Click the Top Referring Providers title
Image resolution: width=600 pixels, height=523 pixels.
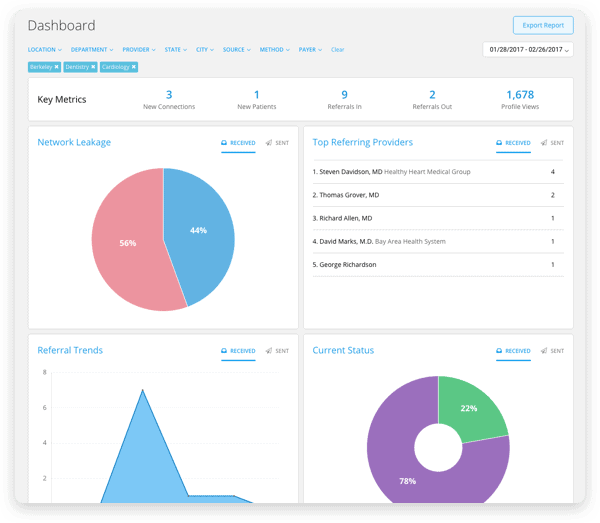(362, 142)
